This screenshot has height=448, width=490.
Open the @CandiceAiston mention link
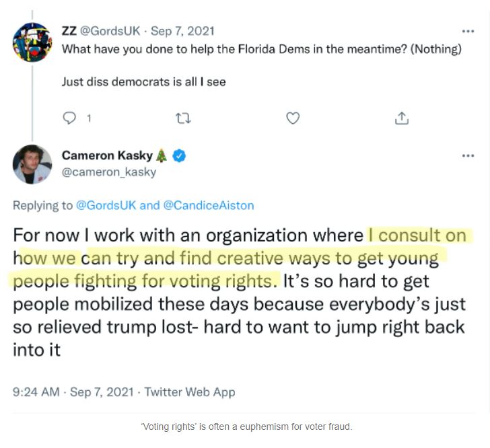pyautogui.click(x=209, y=205)
